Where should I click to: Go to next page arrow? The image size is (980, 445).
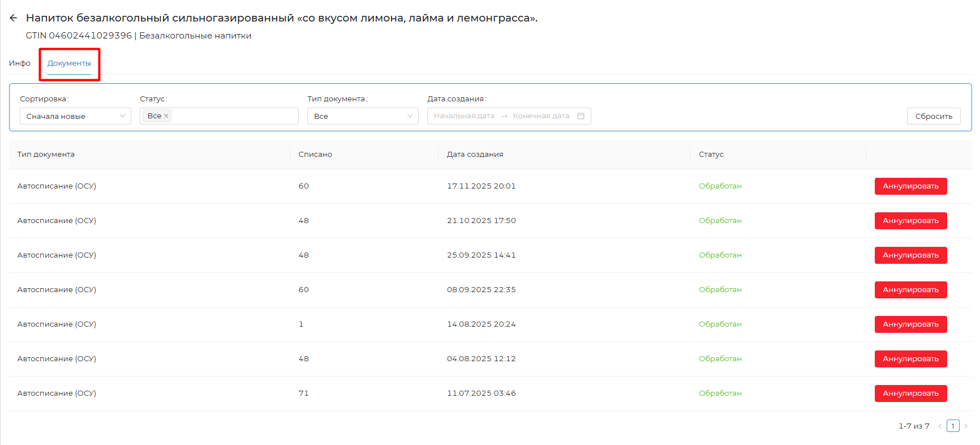(966, 426)
